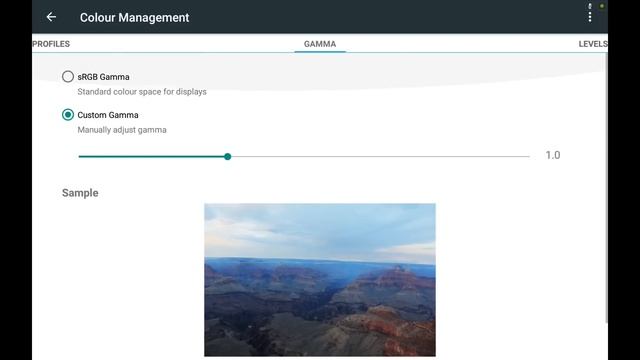The image size is (640, 360).
Task: Switch to the PROFILES tab
Action: [x=51, y=44]
